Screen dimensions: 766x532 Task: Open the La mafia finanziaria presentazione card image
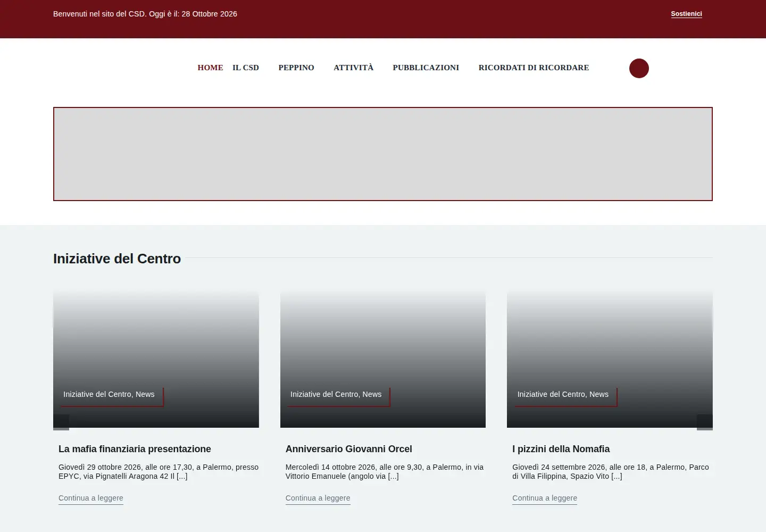click(x=156, y=359)
